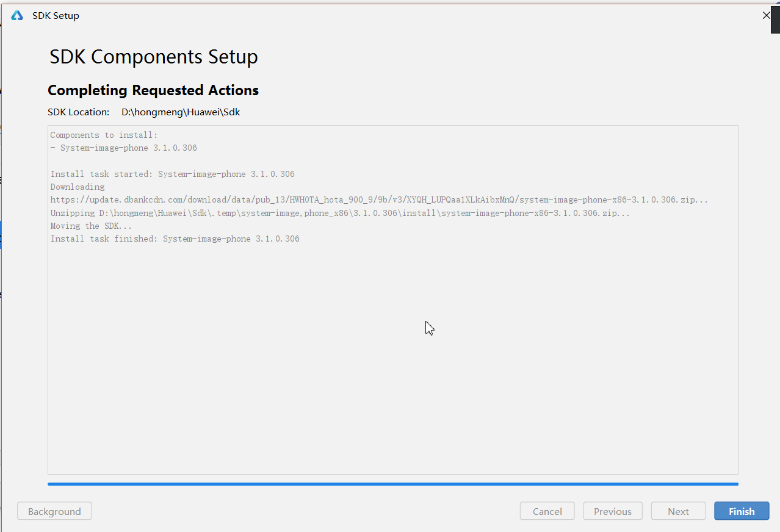Click the Background button
The image size is (780, 532).
pyautogui.click(x=54, y=511)
